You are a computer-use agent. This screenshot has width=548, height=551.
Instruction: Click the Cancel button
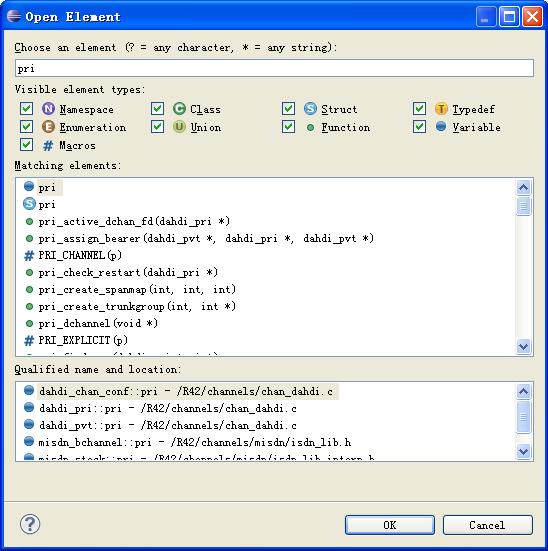coord(488,525)
